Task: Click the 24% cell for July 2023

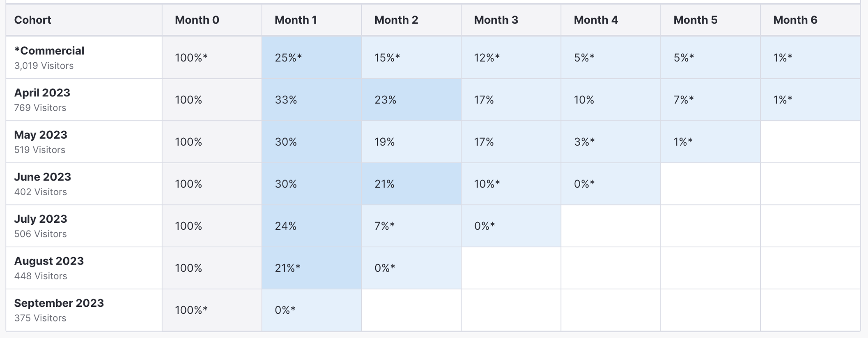Action: [312, 226]
